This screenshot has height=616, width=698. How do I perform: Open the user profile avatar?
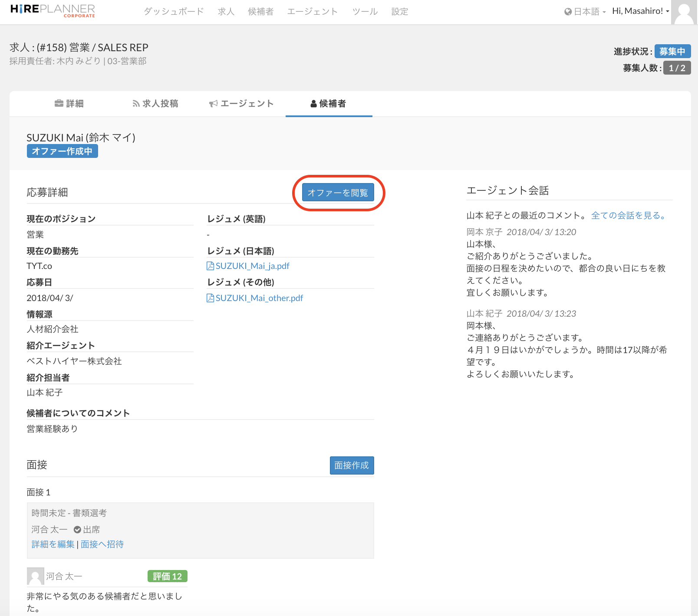(x=684, y=12)
